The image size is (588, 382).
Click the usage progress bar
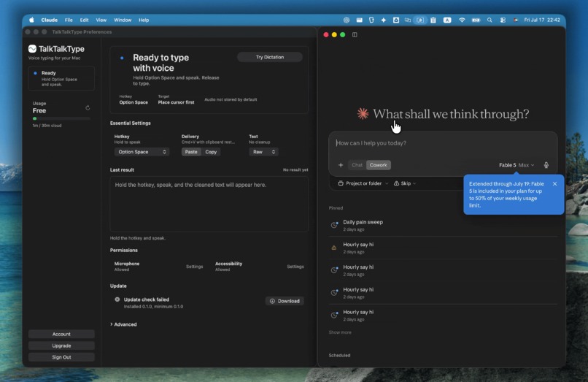[x=61, y=119]
